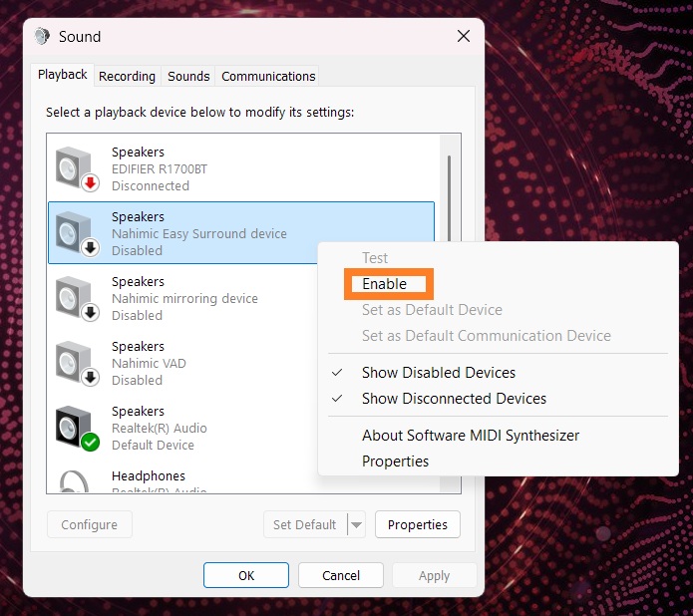Select 'Nahimic Easy Surround device' text
Screen dimensions: 693x616
coord(198,234)
